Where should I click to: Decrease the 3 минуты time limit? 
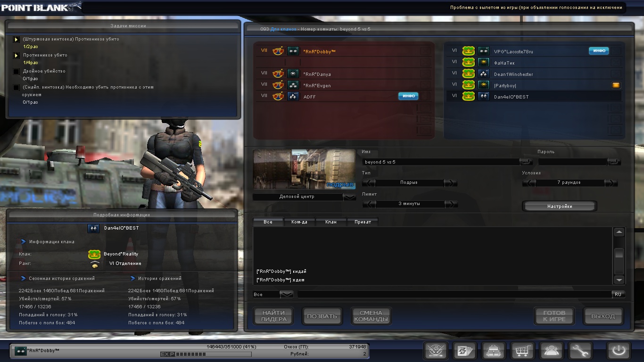pyautogui.click(x=369, y=204)
